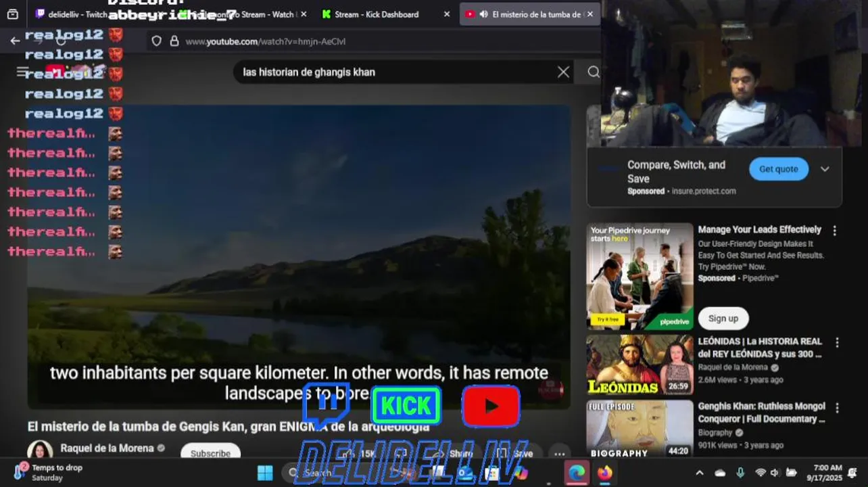
Task: Open the volume speaker tray icon
Action: [x=775, y=473]
